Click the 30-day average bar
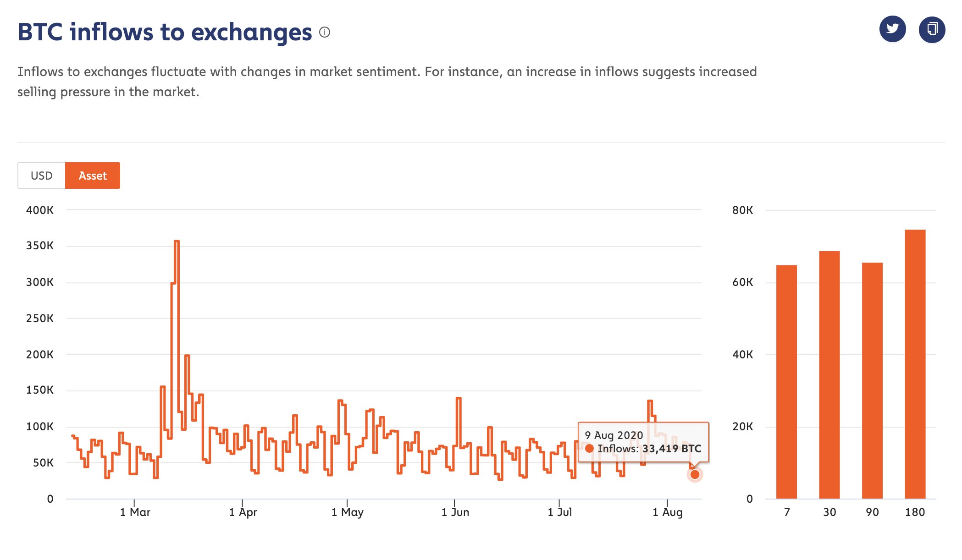 829,374
